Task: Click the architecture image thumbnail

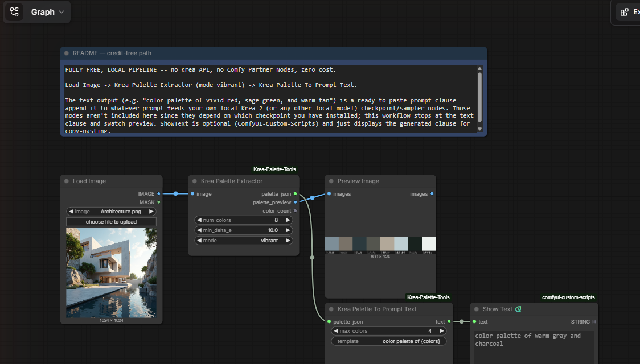Action: pos(111,272)
